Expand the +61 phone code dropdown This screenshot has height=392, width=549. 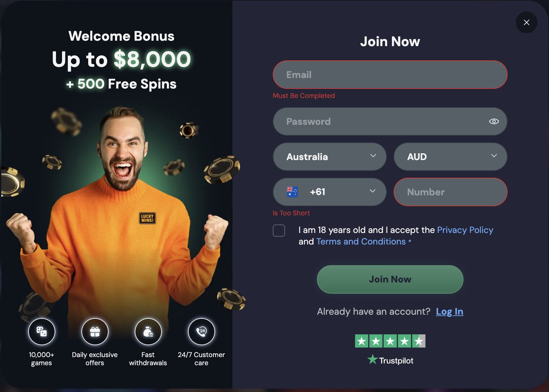329,192
